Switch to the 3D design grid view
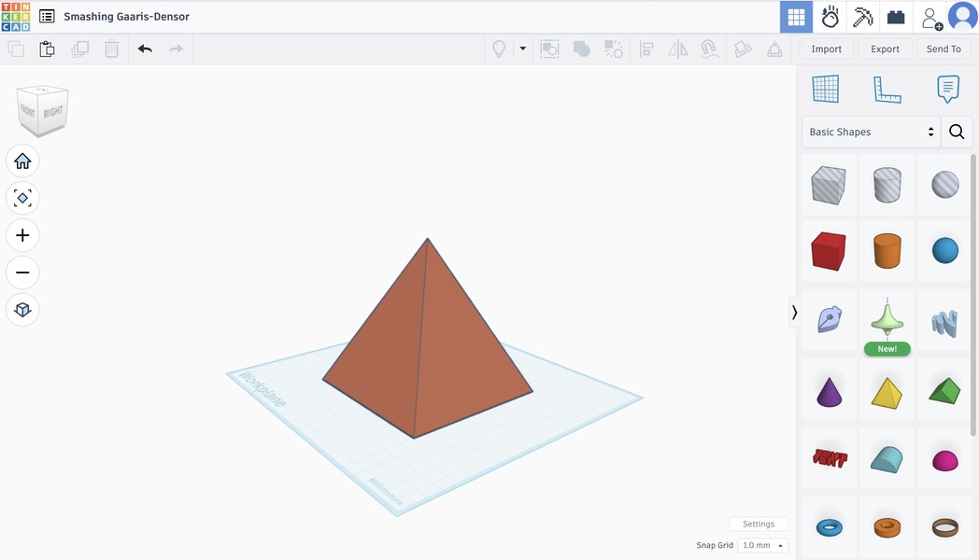Screen dimensions: 979x560 click(x=796, y=17)
